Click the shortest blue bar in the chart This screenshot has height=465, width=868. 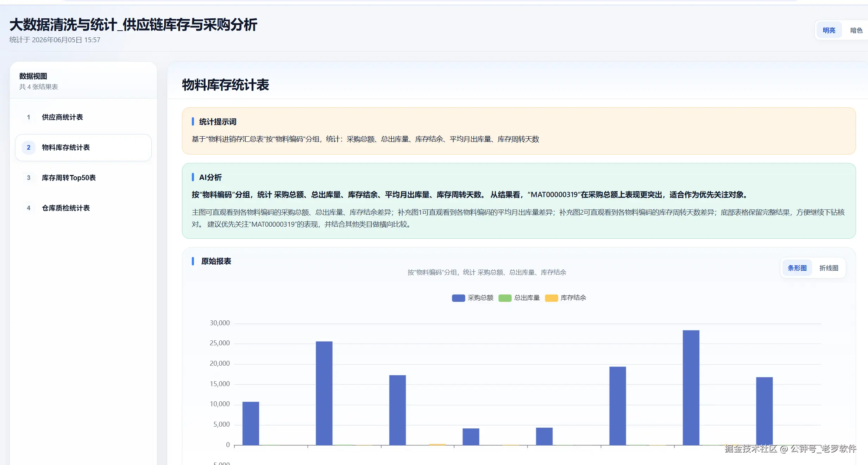pyautogui.click(x=471, y=437)
